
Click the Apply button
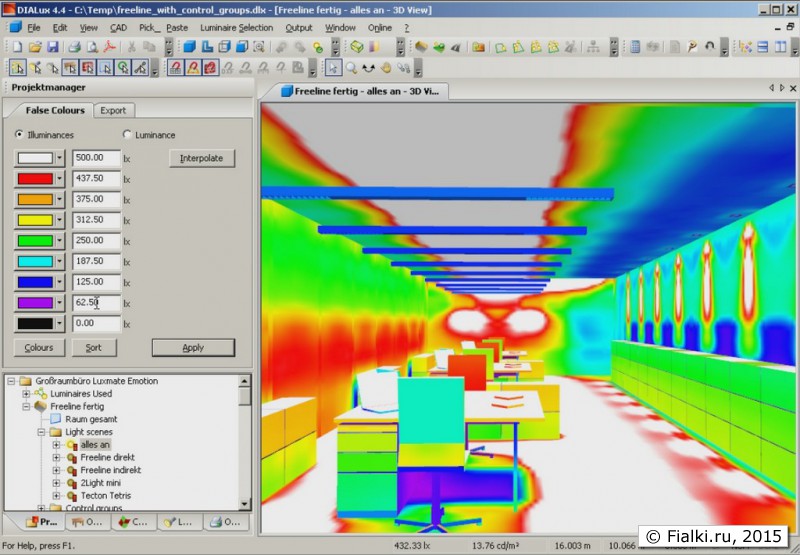click(193, 348)
